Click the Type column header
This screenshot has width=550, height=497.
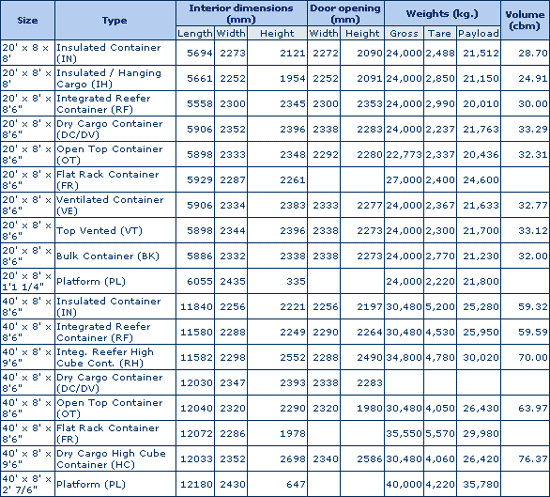coord(115,20)
